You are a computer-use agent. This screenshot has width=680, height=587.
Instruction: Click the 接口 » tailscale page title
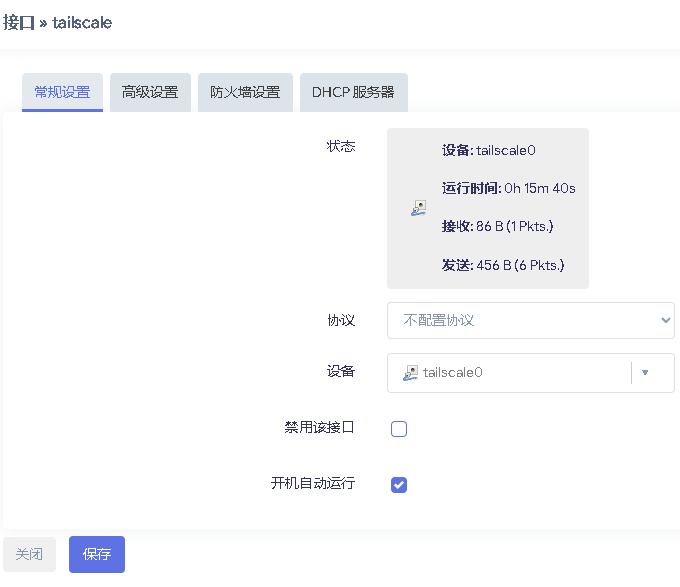[57, 23]
